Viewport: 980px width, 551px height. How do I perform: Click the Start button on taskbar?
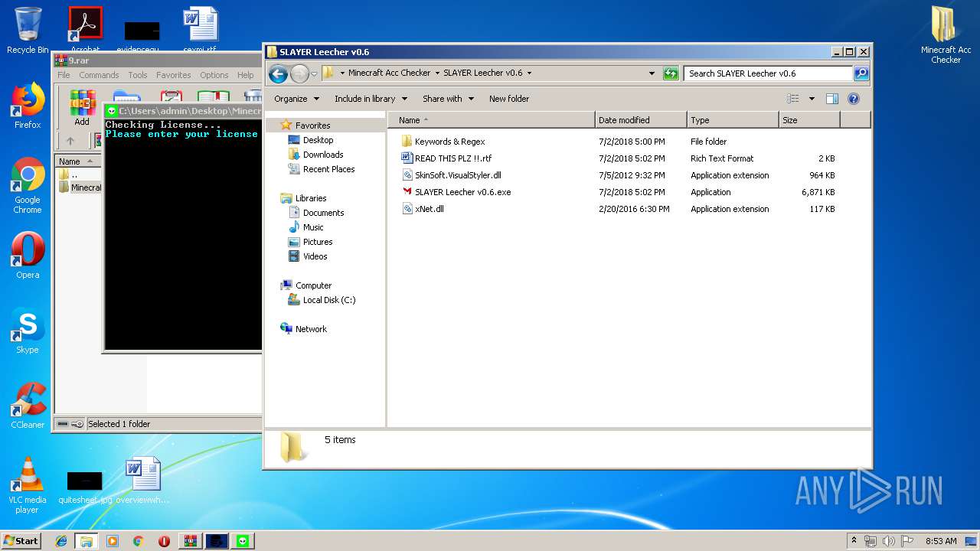pos(21,540)
